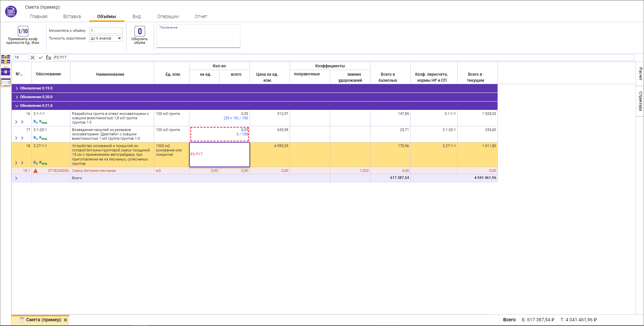Viewport: 644px width, 326px height.
Task: Click the Кинд marker in row 18
Action: pos(43,163)
